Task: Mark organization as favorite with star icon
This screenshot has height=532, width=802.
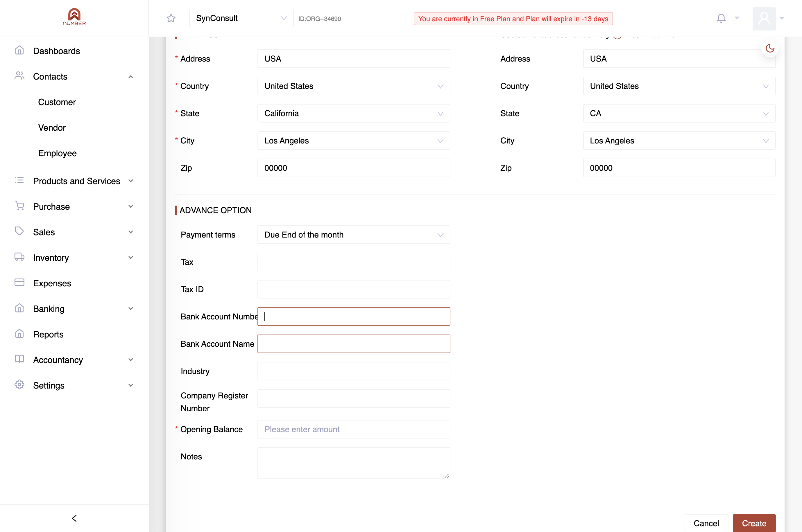Action: point(171,18)
